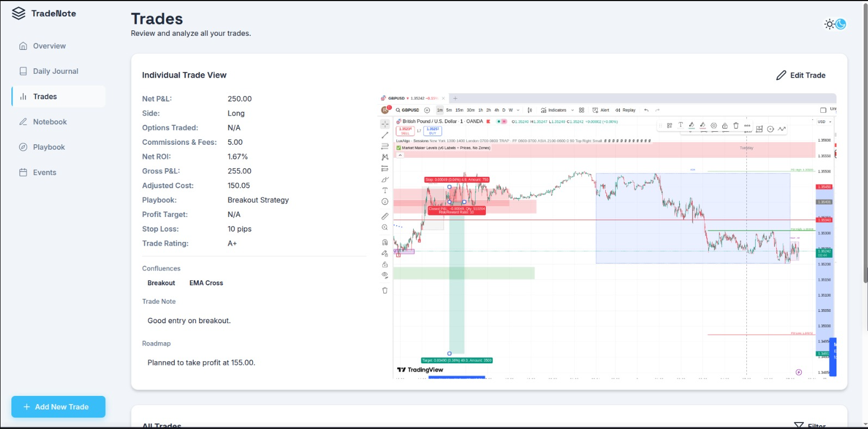This screenshot has height=429, width=868.
Task: Open the Events page
Action: pyautogui.click(x=59, y=172)
